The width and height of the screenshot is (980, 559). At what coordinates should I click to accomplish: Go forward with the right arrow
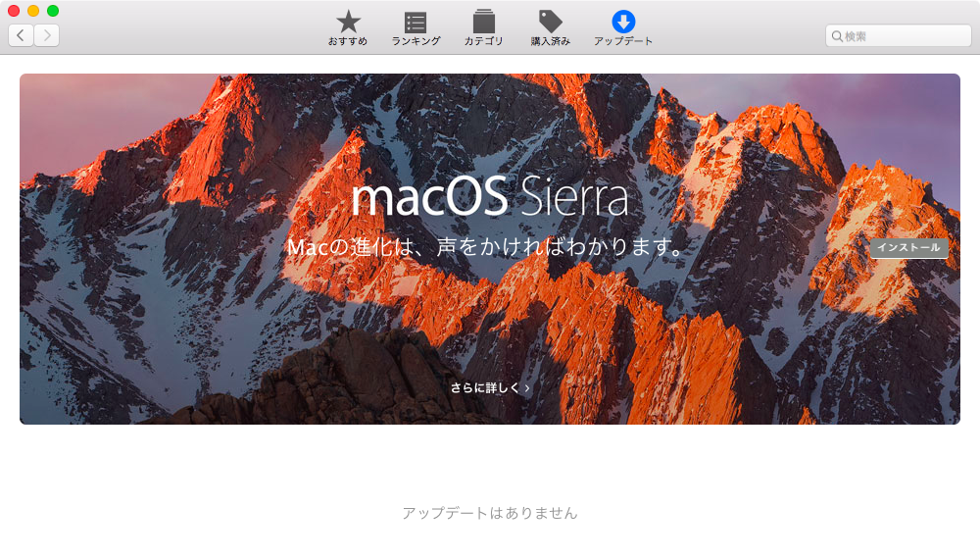[47, 35]
